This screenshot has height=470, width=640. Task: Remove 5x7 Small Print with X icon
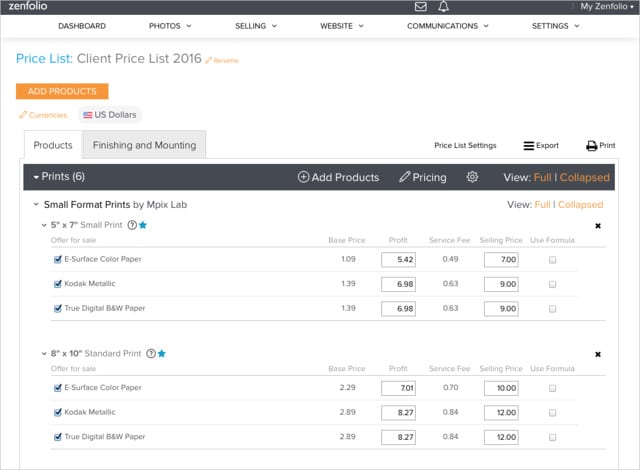[x=598, y=226]
